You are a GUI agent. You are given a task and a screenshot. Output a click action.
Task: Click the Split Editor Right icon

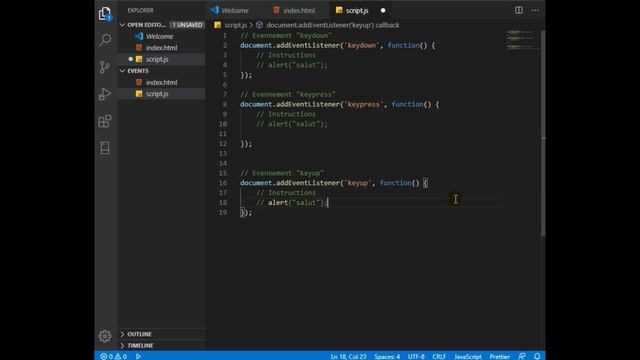click(518, 10)
